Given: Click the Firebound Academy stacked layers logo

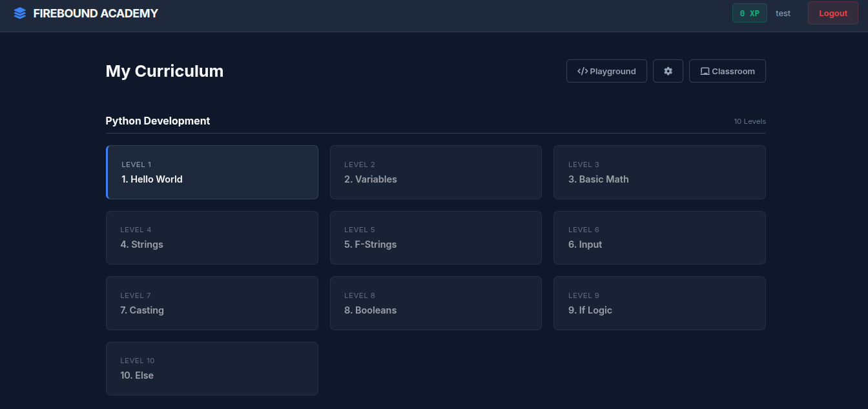Looking at the screenshot, I should (20, 13).
